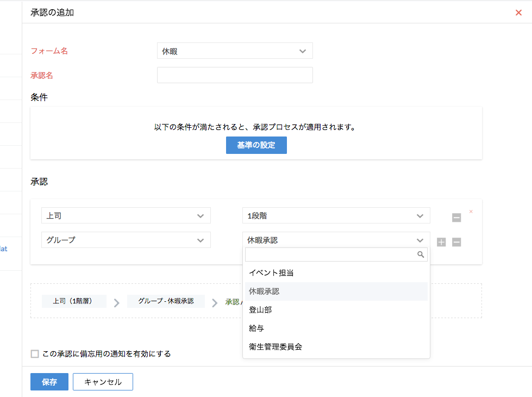The image size is (532, 397).
Task: Close the 承認の追加 dialog with red X
Action: point(518,13)
